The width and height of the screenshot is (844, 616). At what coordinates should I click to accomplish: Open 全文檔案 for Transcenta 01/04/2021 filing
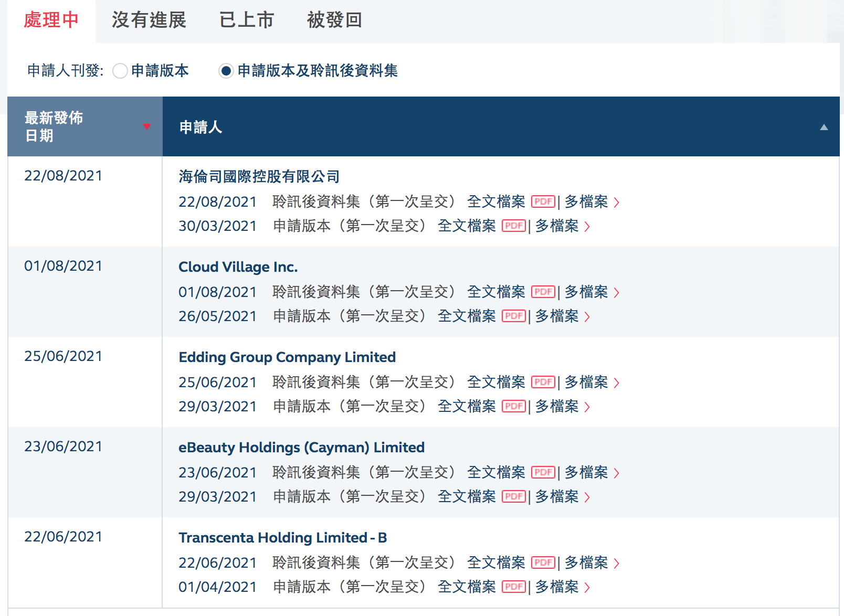pos(467,587)
